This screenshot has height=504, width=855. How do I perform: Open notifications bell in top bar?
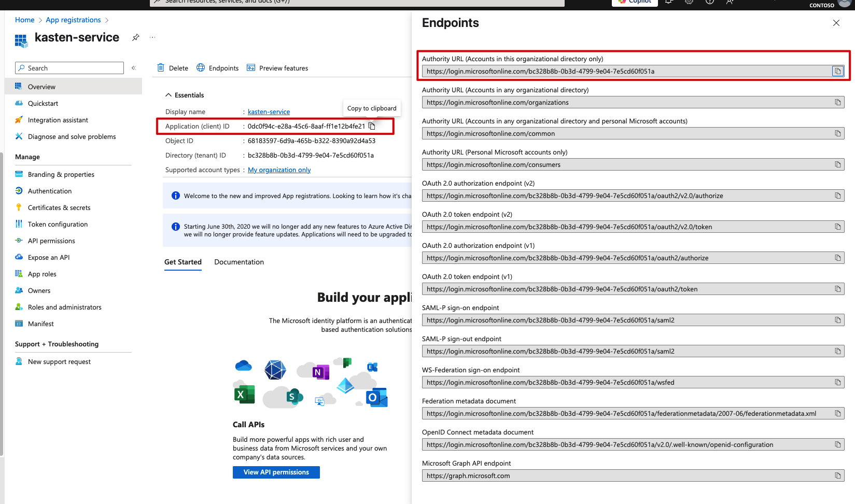click(669, 2)
